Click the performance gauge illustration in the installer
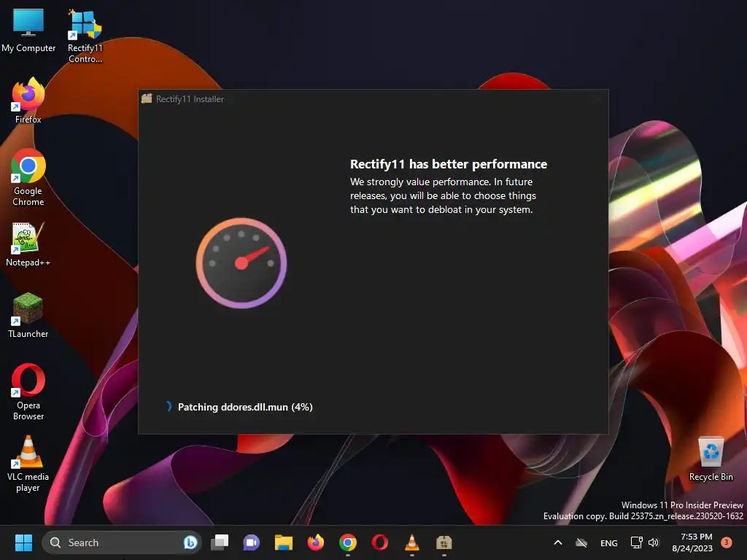The height and width of the screenshot is (560, 747). (241, 262)
